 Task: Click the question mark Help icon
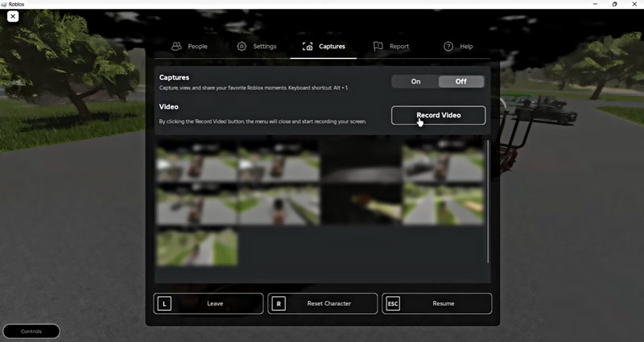448,47
